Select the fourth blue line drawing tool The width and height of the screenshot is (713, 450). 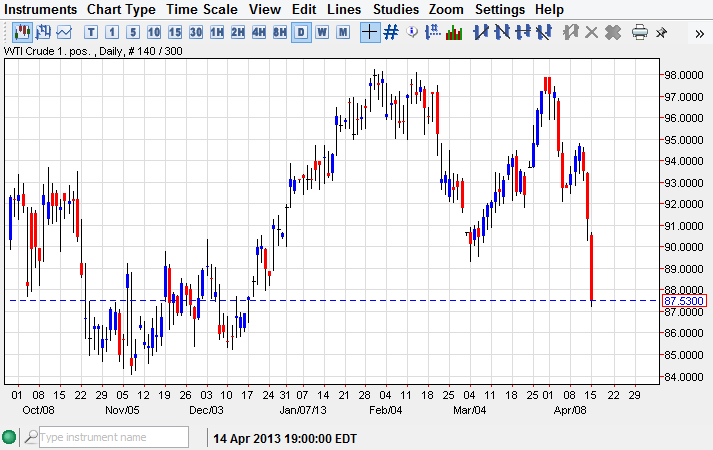point(544,32)
